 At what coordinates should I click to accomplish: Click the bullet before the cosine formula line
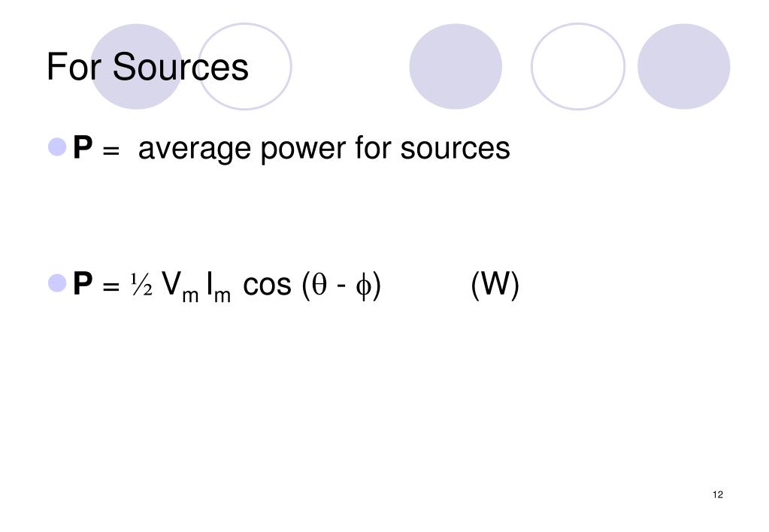(57, 283)
